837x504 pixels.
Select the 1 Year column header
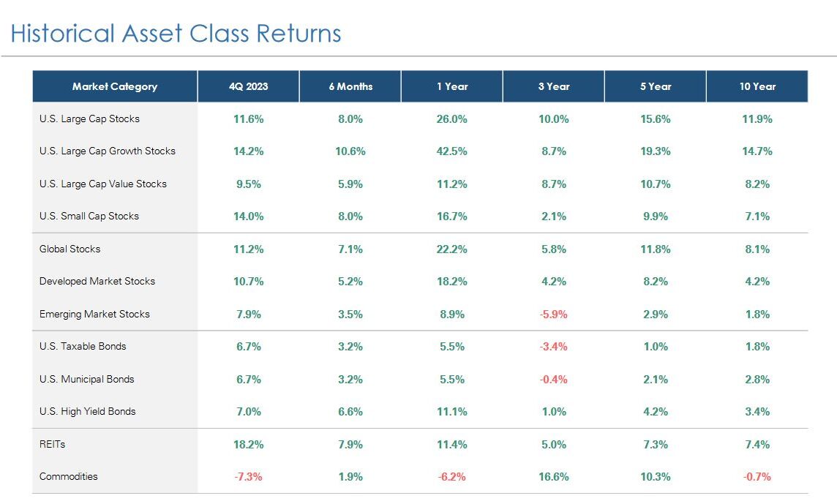click(x=451, y=86)
